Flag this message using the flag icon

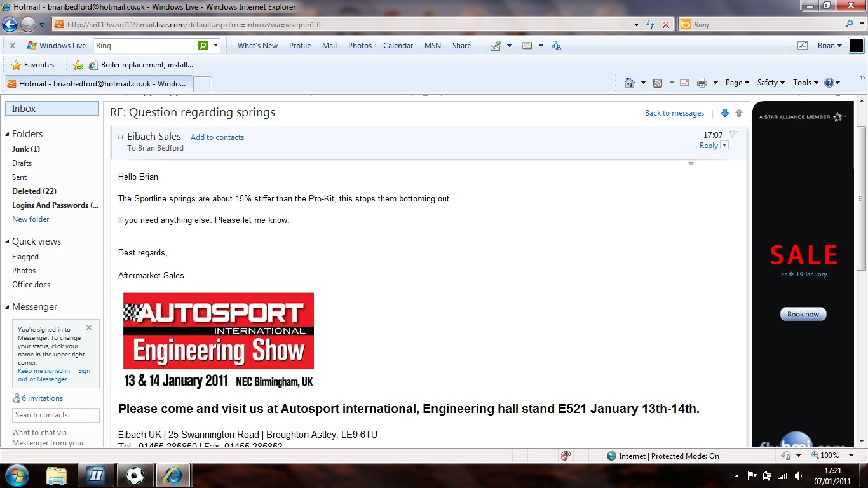[733, 135]
